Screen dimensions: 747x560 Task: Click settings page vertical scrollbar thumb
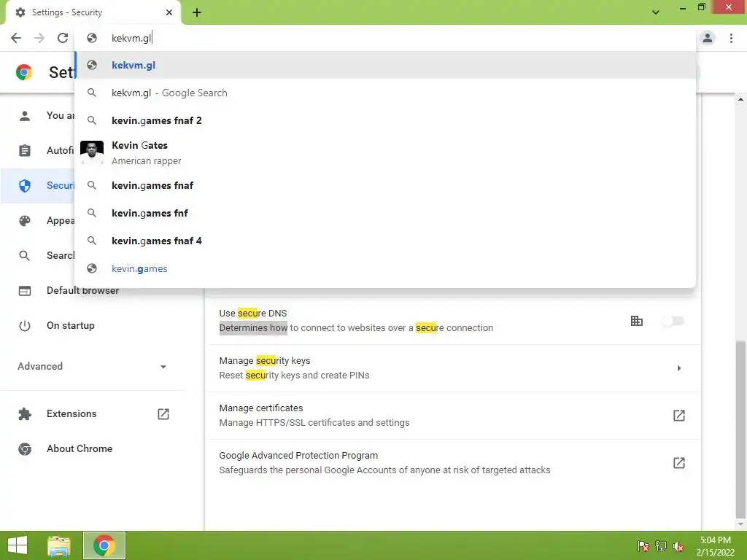[x=740, y=429]
